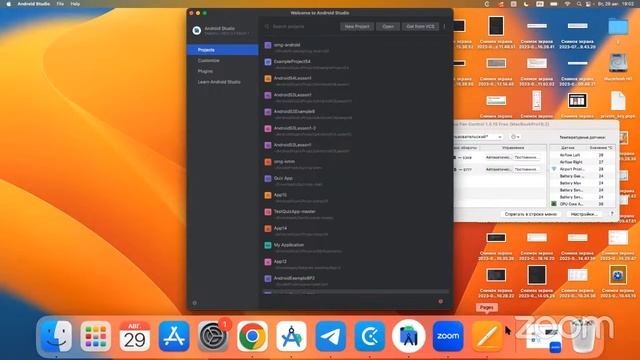This screenshot has height=360, width=640.
Task: Open the ExampleProject54 project
Action: point(355,64)
